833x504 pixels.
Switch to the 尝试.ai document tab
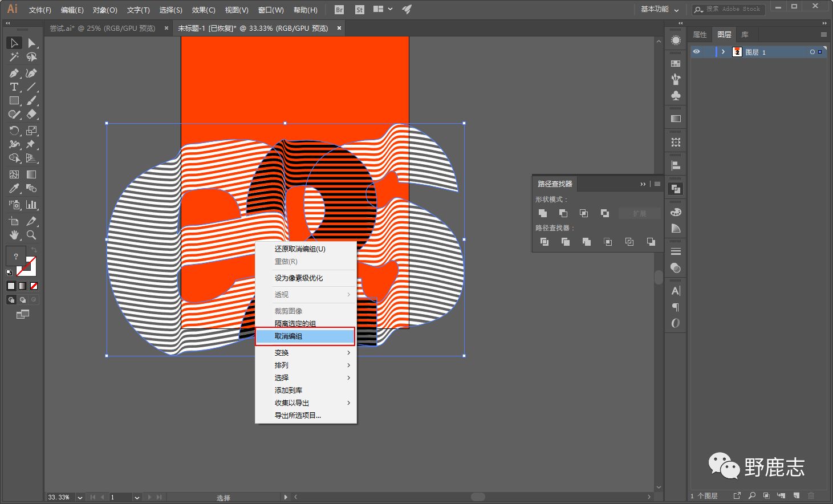point(103,28)
